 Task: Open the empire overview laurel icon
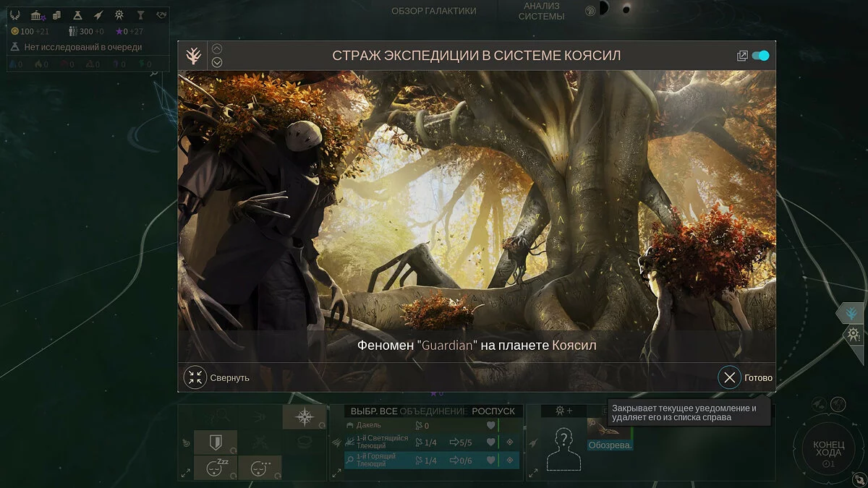(x=14, y=15)
